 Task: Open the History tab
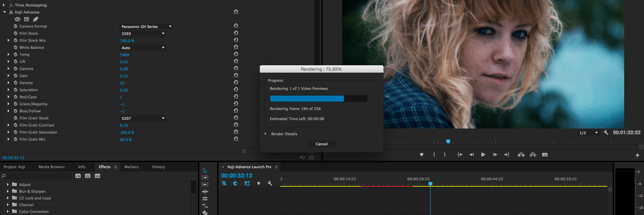(x=158, y=167)
